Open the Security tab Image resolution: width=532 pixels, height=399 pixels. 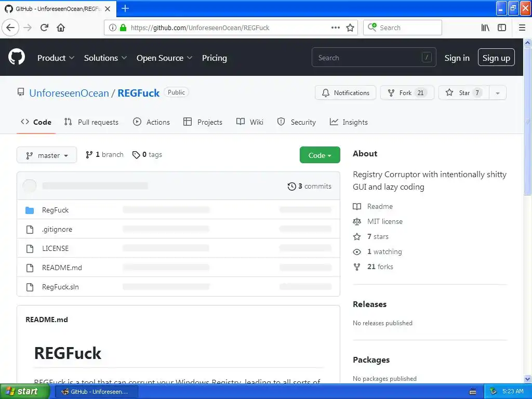tap(297, 122)
